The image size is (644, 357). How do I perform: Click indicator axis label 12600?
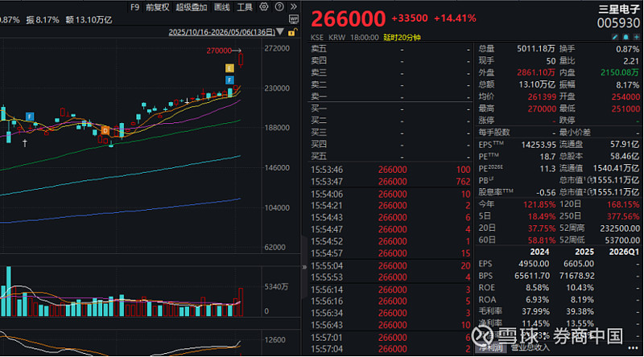275,340
